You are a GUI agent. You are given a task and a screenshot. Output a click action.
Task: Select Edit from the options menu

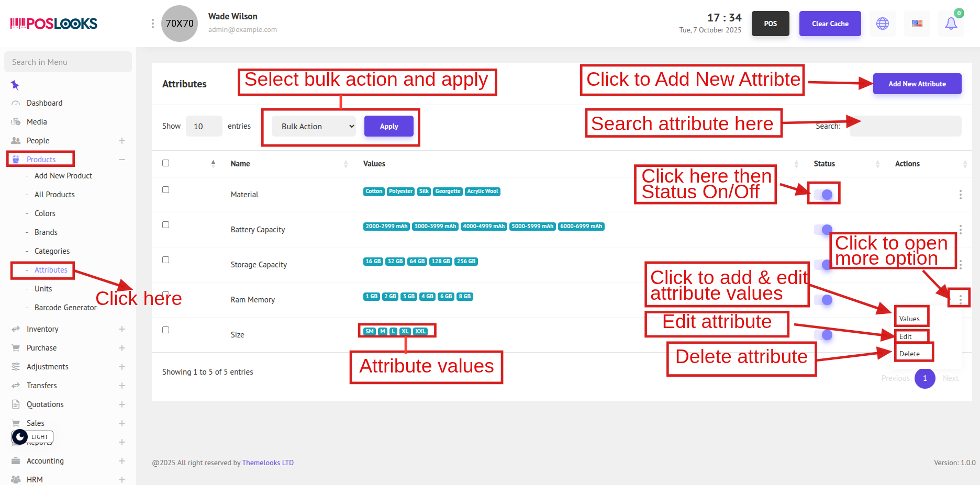(906, 336)
